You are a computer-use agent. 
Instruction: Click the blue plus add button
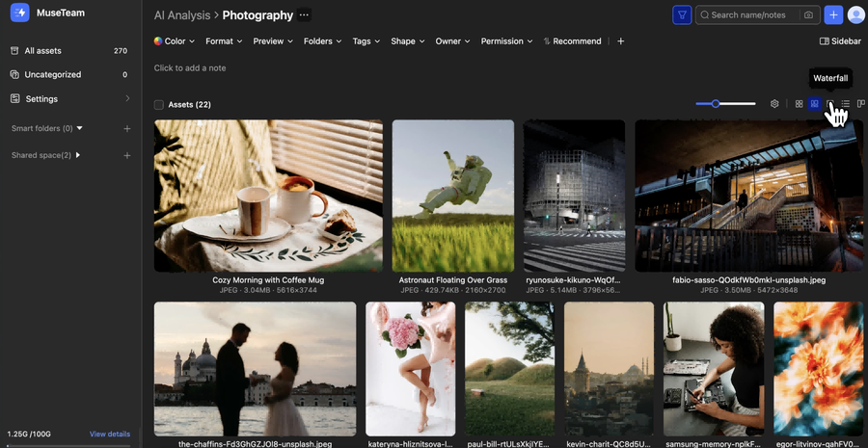pyautogui.click(x=833, y=15)
